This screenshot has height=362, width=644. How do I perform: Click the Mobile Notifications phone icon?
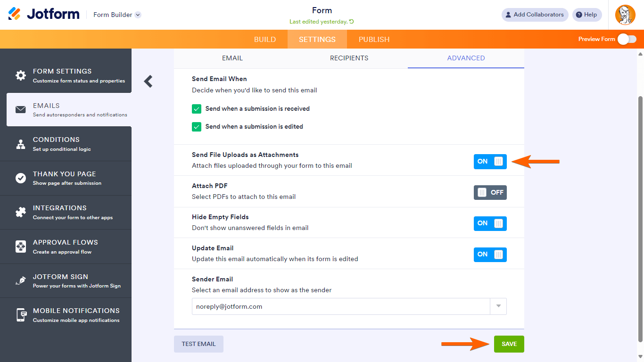[21, 315]
